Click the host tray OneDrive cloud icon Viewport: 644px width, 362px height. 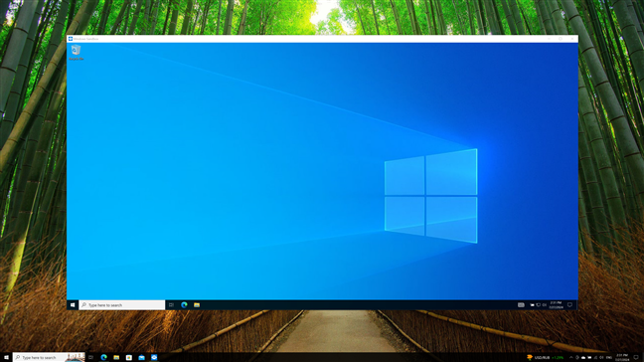click(x=583, y=357)
